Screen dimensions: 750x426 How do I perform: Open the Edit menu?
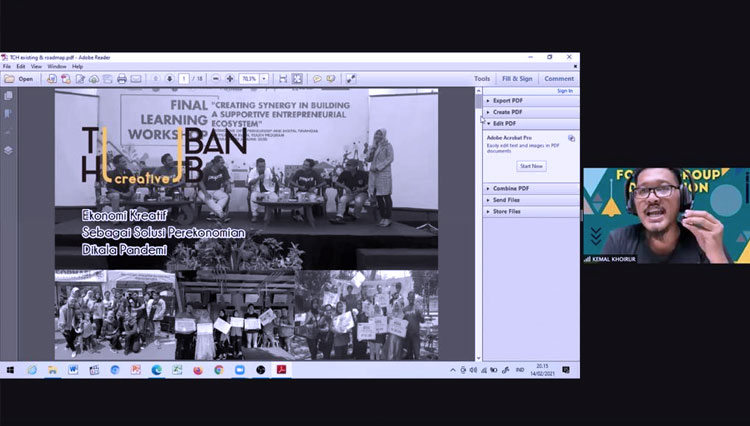21,66
